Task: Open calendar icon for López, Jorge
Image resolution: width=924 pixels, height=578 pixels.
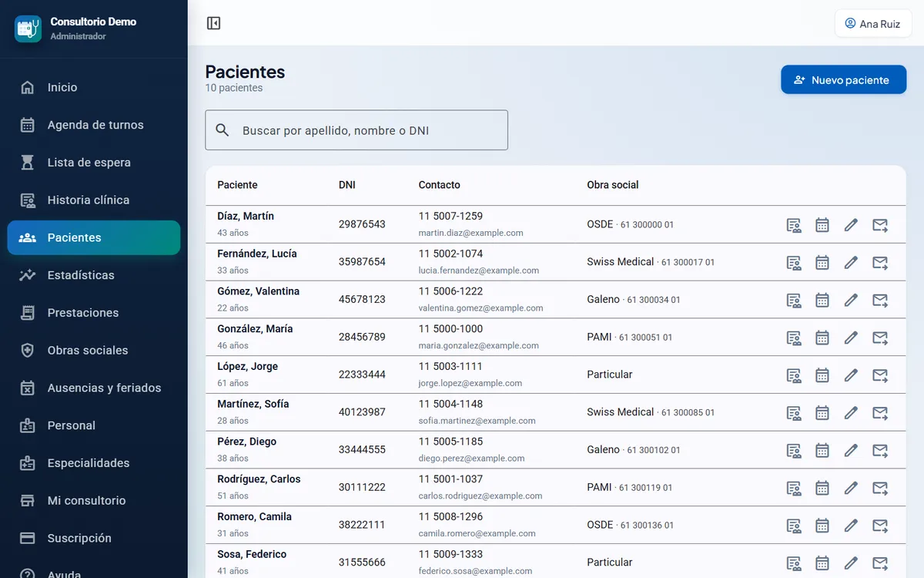Action: [822, 375]
